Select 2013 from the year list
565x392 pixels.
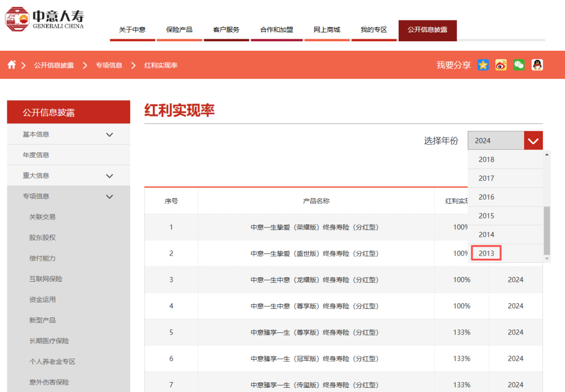click(x=486, y=253)
